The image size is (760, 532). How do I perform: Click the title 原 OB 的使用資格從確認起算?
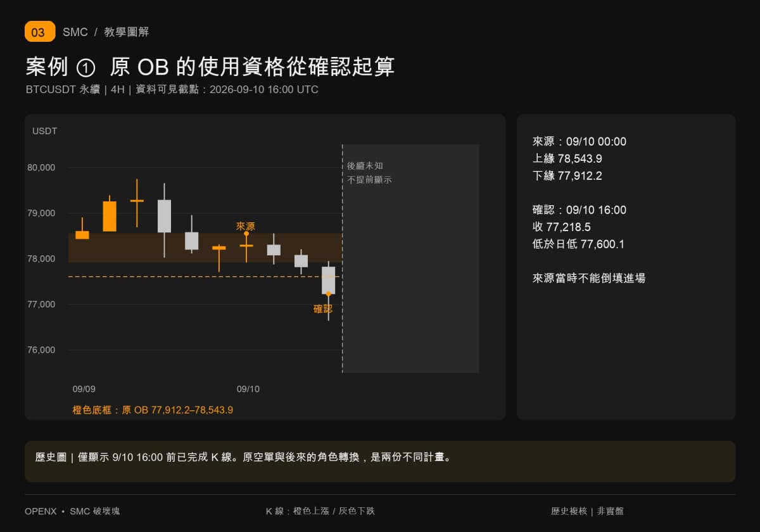click(252, 66)
